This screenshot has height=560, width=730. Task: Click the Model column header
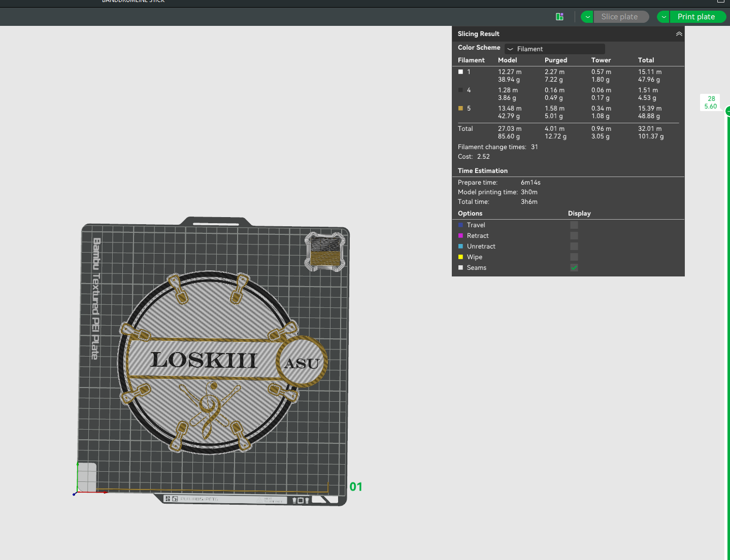click(x=508, y=60)
